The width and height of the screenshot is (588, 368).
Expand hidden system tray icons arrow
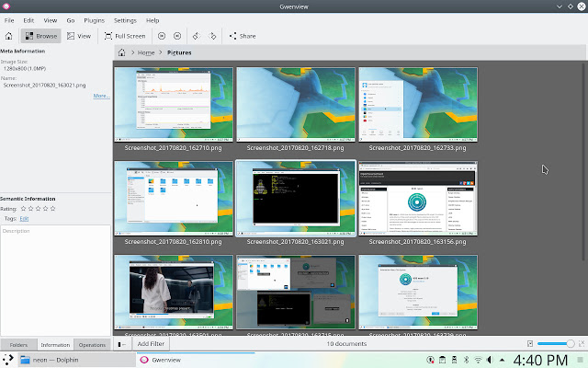coord(502,360)
